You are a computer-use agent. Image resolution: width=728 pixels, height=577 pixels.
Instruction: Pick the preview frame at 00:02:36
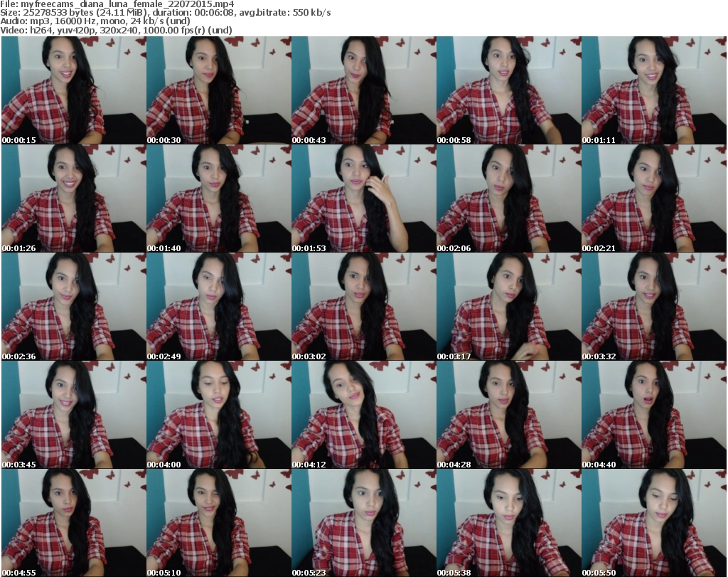73,307
